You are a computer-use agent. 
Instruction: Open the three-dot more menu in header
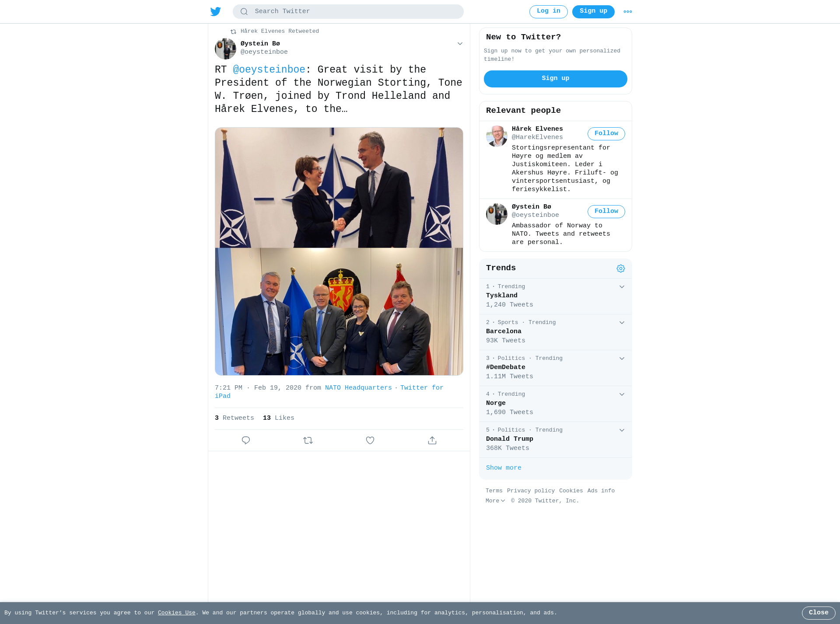point(628,12)
